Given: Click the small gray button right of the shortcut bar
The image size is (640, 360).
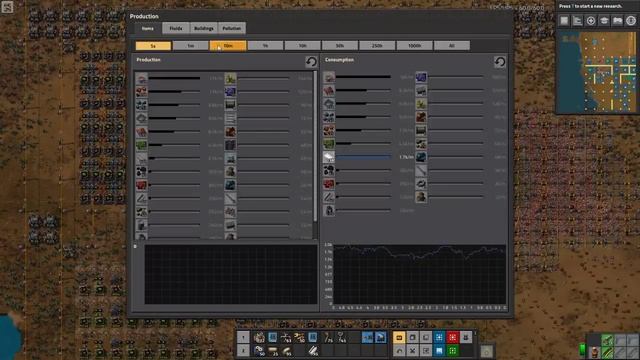Looking at the screenshot, I should tap(486, 351).
